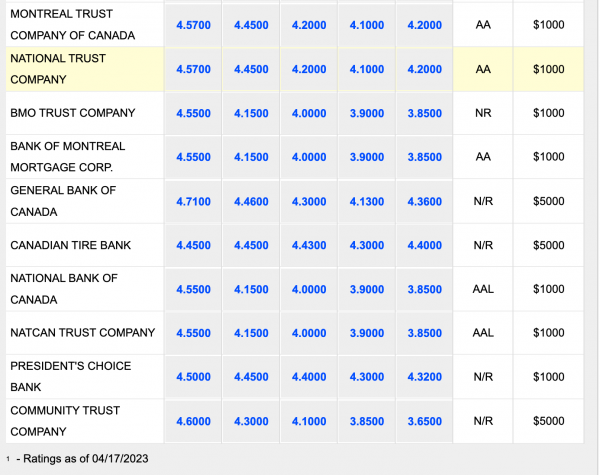Select the 4.3200 rate link
The width and height of the screenshot is (600, 475).
pyautogui.click(x=424, y=377)
